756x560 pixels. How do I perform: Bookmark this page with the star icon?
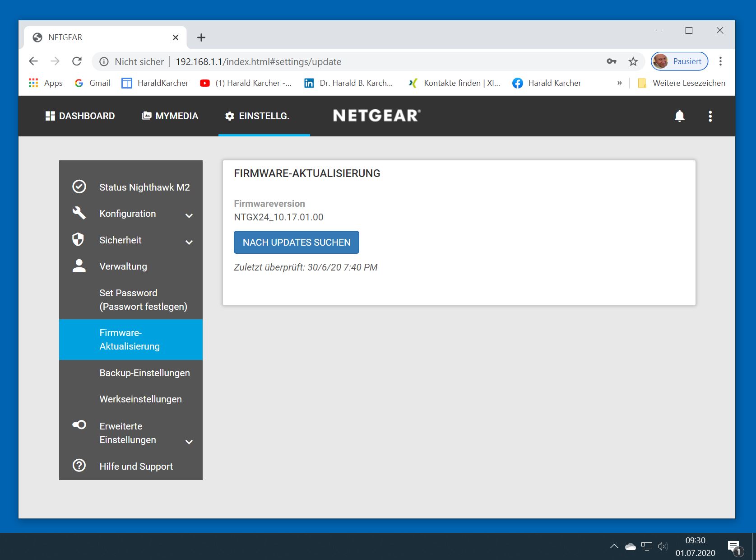[633, 62]
